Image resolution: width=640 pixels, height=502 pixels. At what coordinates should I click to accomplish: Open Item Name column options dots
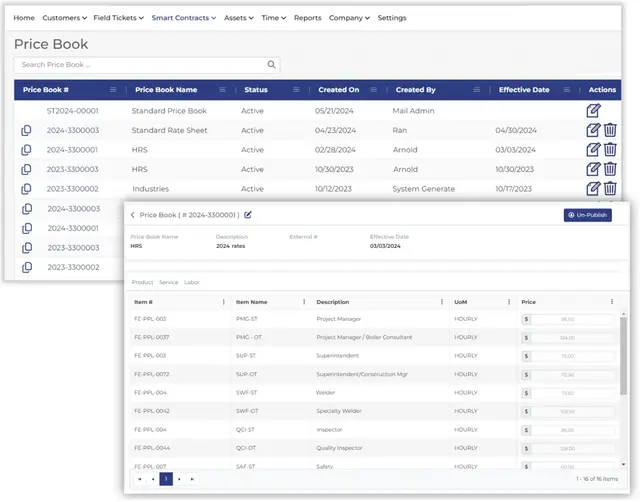(x=304, y=302)
